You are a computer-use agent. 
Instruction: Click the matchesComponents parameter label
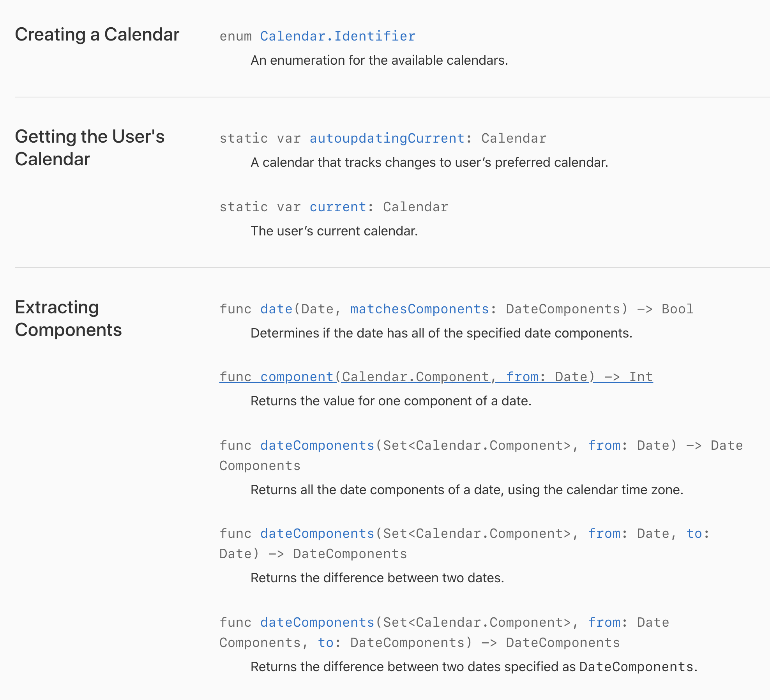419,309
